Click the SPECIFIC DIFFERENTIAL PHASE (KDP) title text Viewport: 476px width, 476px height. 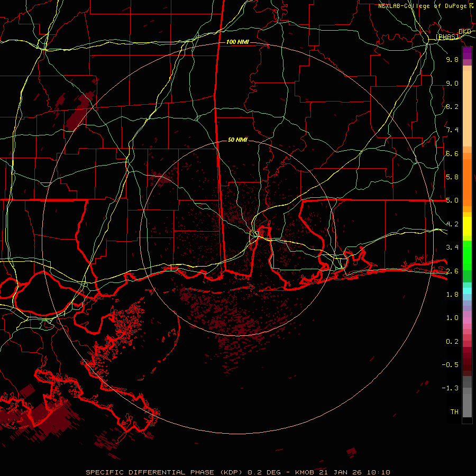point(164,472)
